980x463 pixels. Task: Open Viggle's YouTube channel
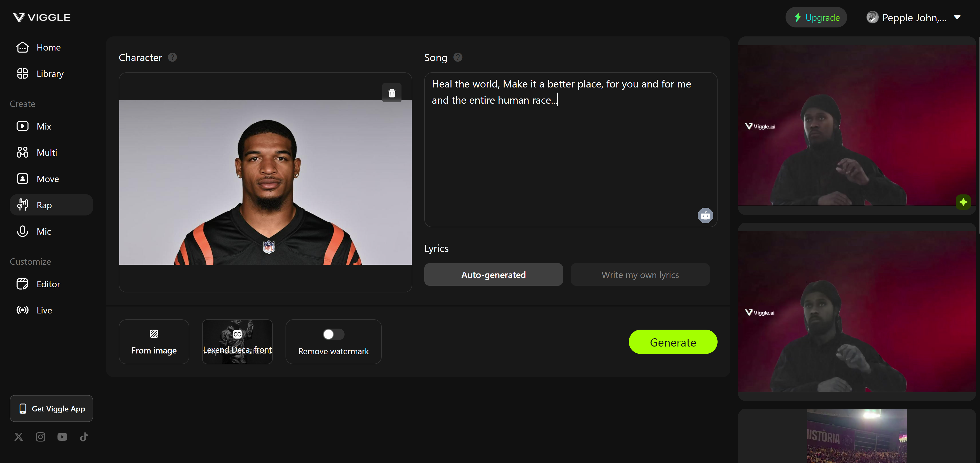point(62,437)
